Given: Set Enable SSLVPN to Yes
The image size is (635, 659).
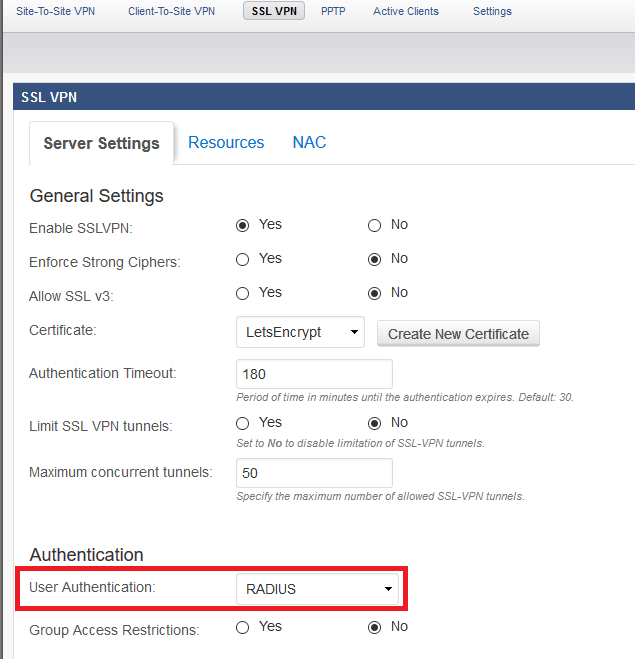Looking at the screenshot, I should (x=242, y=225).
